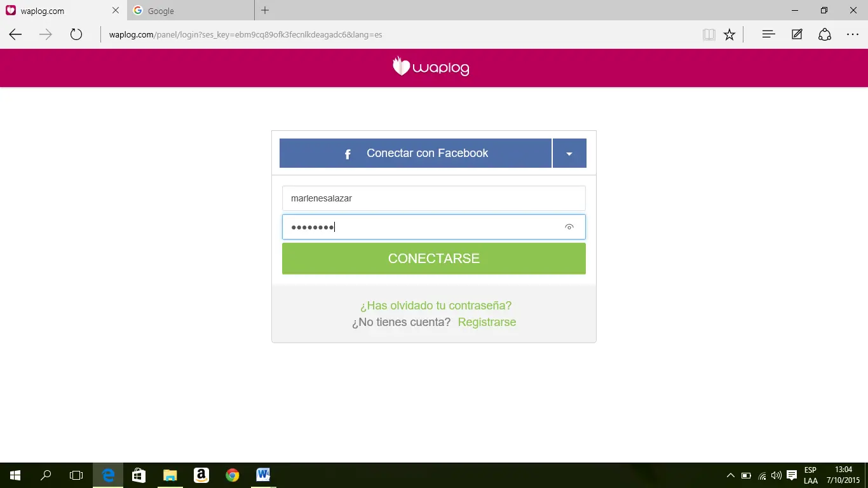868x488 pixels.
Task: Focus the username field with marlenesalazar
Action: point(434,198)
